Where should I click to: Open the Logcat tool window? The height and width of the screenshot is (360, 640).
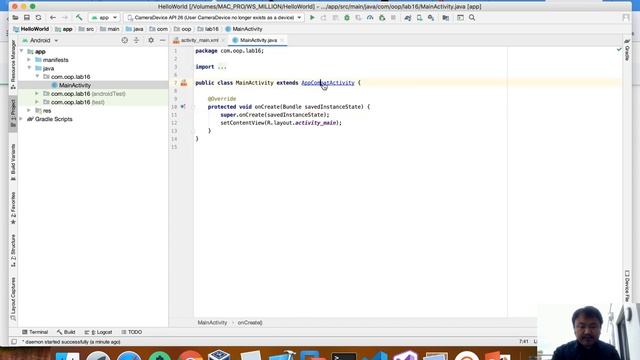(x=98, y=332)
